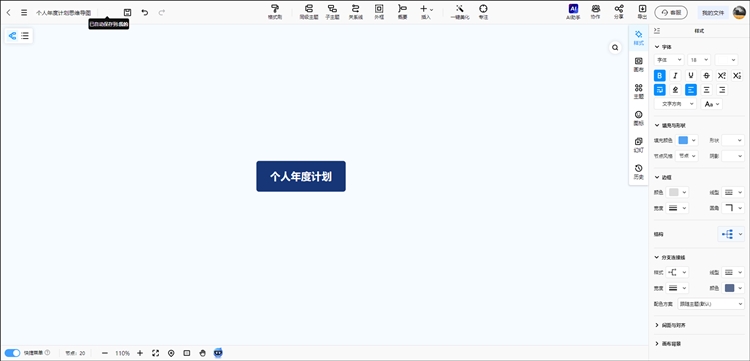Image resolution: width=750 pixels, height=361 pixels.
Task: Click the search magnifier on canvas
Action: (615, 47)
